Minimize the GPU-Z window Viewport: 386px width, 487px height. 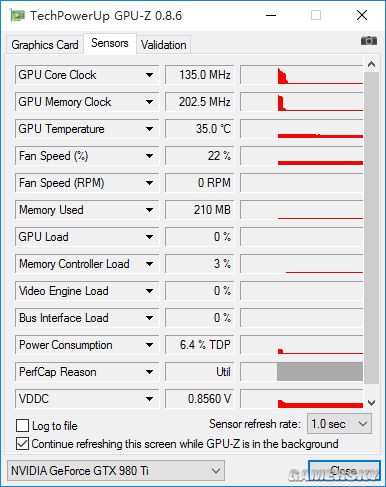click(x=271, y=15)
